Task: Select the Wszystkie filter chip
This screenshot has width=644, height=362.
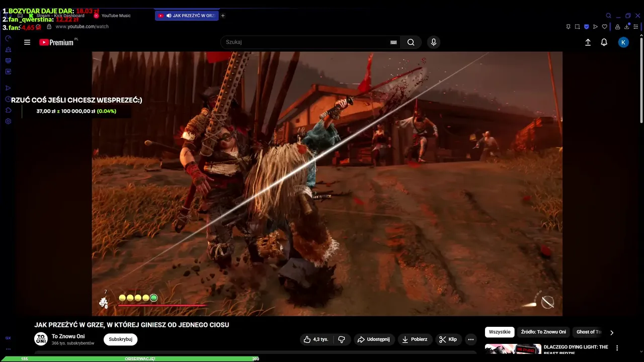Action: pos(500,332)
